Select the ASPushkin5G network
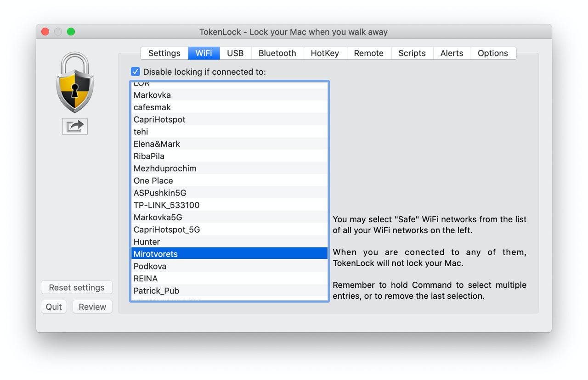 (x=229, y=193)
